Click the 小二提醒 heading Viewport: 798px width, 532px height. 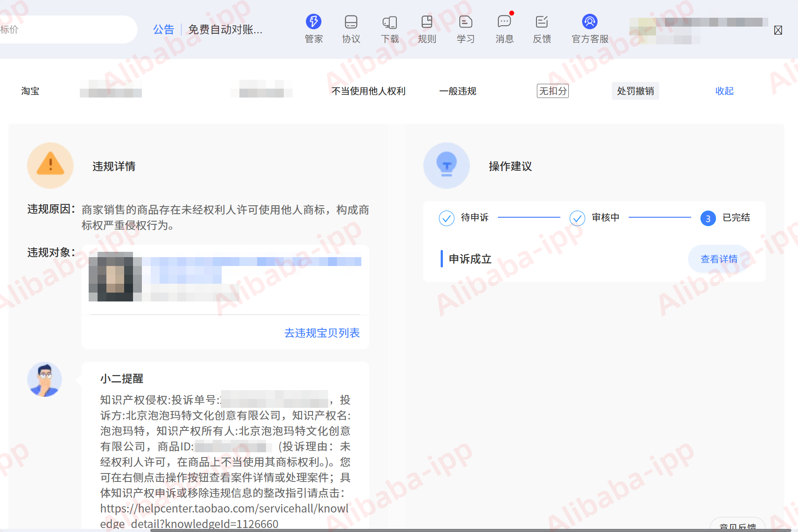pyautogui.click(x=121, y=379)
